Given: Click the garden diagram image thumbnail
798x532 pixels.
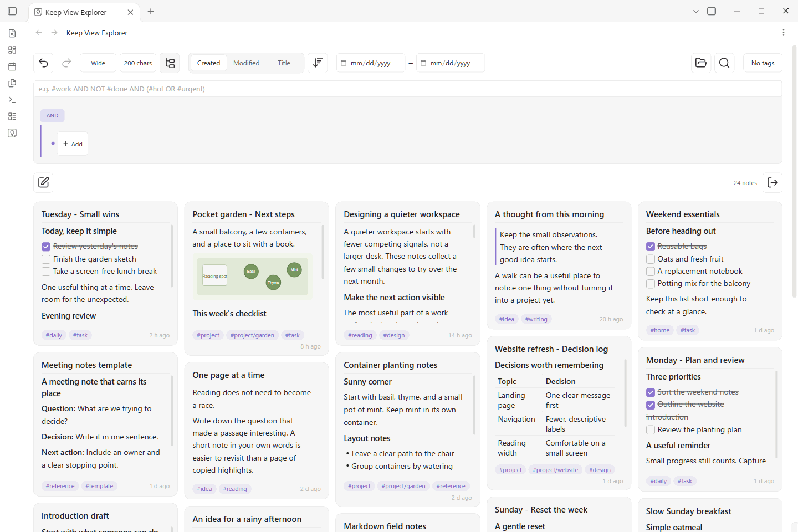Looking at the screenshot, I should click(x=253, y=277).
